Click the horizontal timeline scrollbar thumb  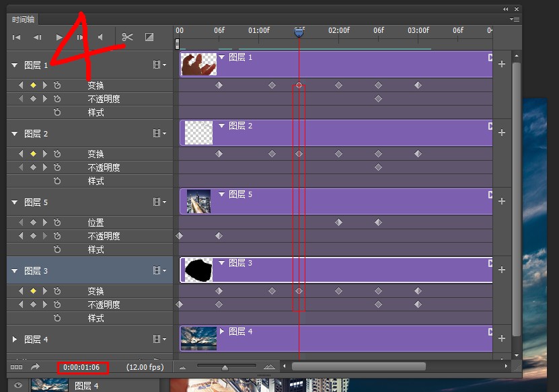(x=359, y=366)
